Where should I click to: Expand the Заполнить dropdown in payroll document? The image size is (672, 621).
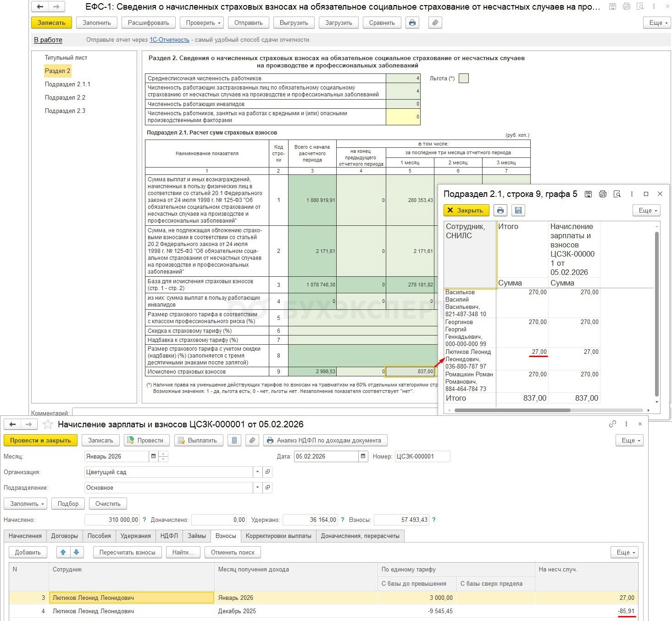pos(27,504)
